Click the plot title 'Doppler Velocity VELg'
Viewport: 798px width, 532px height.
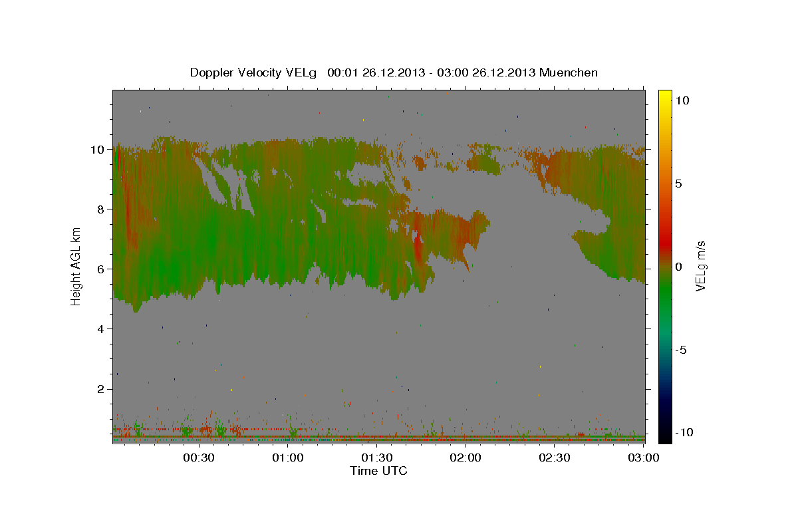coord(254,72)
